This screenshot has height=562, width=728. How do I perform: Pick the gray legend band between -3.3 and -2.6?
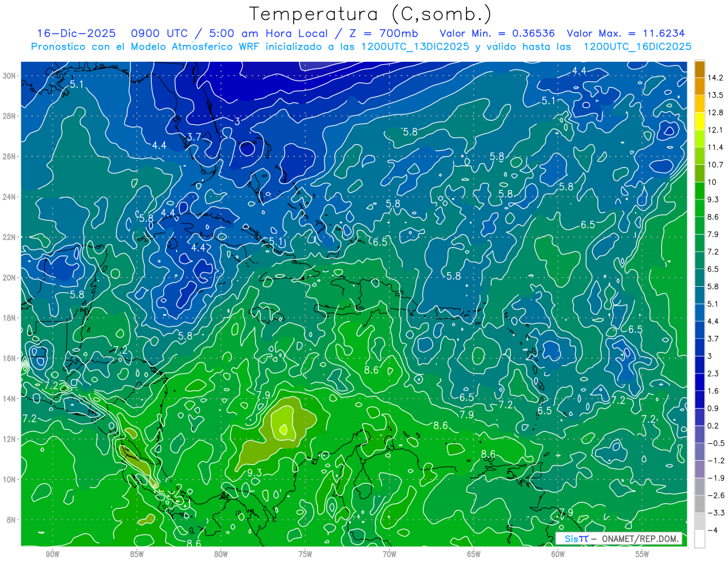(699, 504)
